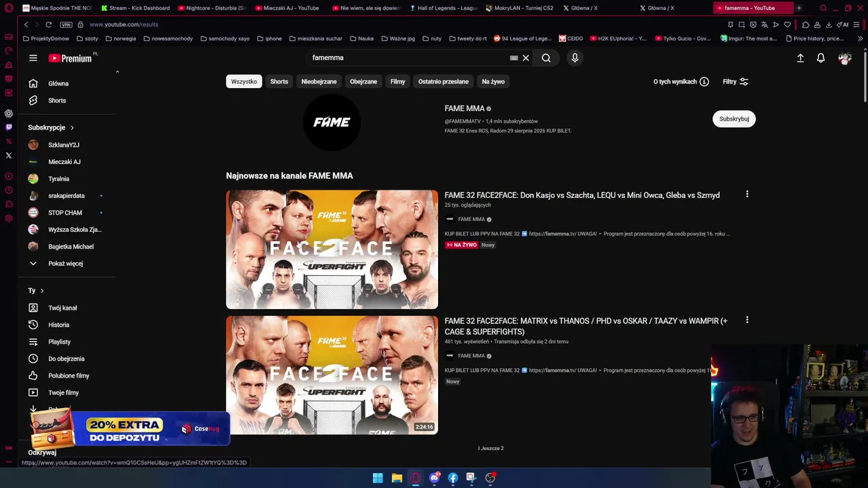Open Główna in YouTube sidebar
Viewport: 868px width, 488px height.
[x=57, y=83]
